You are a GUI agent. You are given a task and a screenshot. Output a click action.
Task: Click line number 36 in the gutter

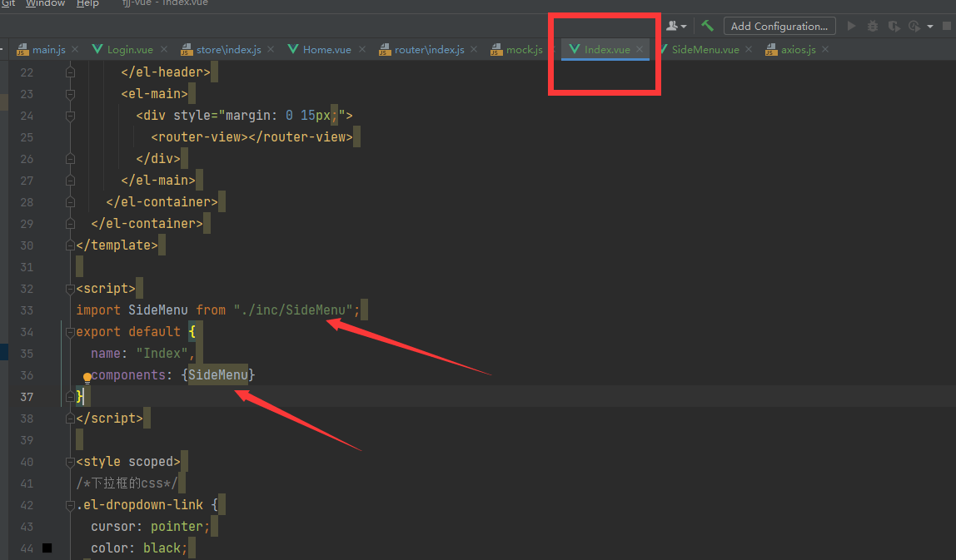27,375
